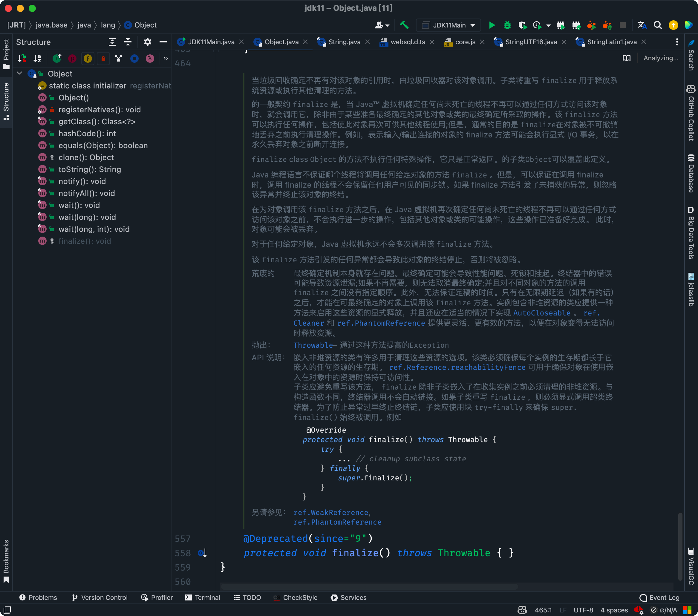Image resolution: width=698 pixels, height=616 pixels.
Task: Expand all nodes in Structure panel
Action: 112,42
